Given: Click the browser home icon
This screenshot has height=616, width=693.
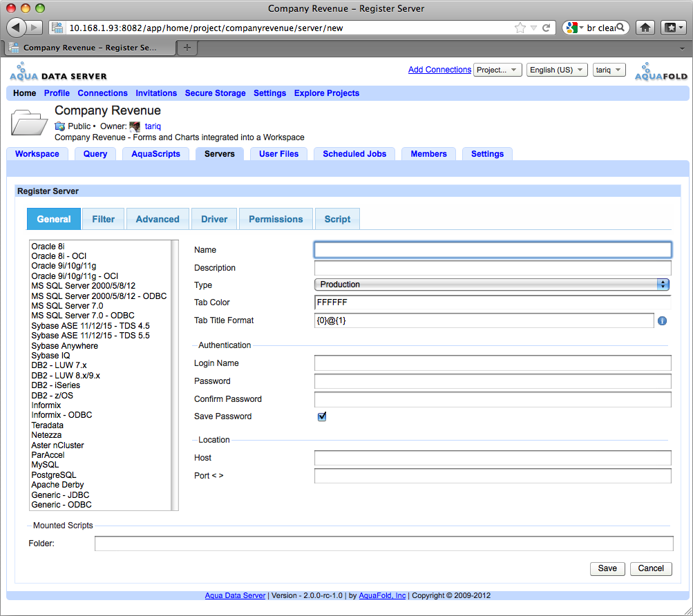Looking at the screenshot, I should 645,28.
